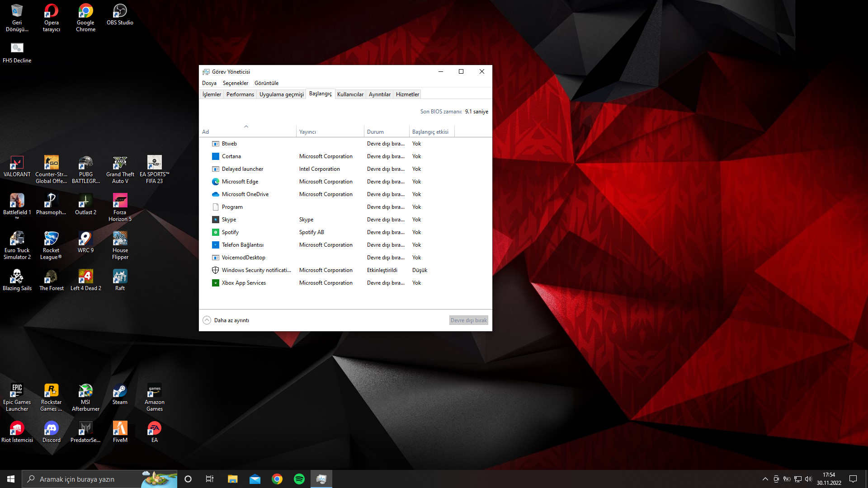
Task: Click the taskbar search input field
Action: tap(86, 479)
